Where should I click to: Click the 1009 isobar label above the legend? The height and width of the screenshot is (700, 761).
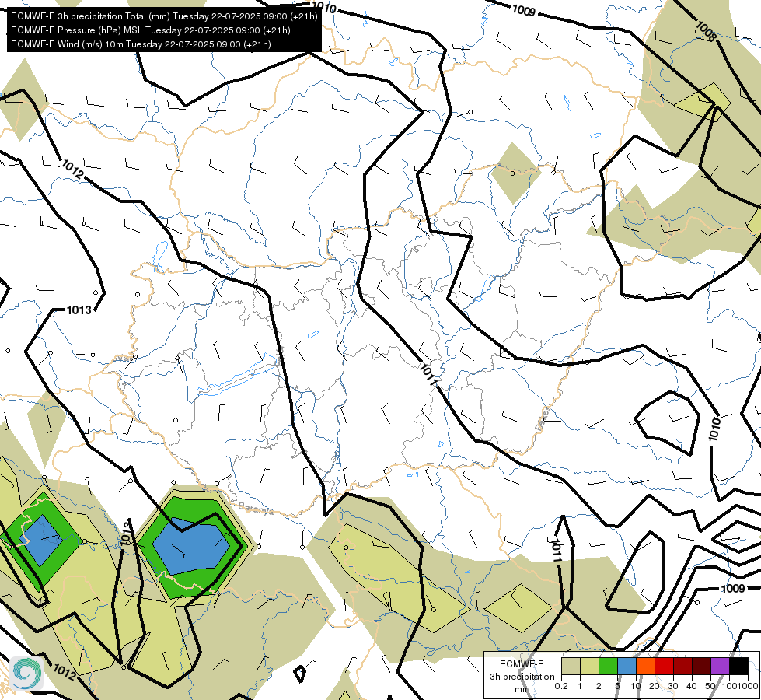coord(733,589)
